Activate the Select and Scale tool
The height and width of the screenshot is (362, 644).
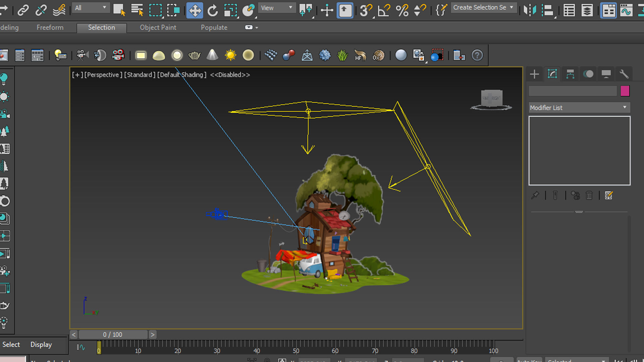(x=231, y=10)
